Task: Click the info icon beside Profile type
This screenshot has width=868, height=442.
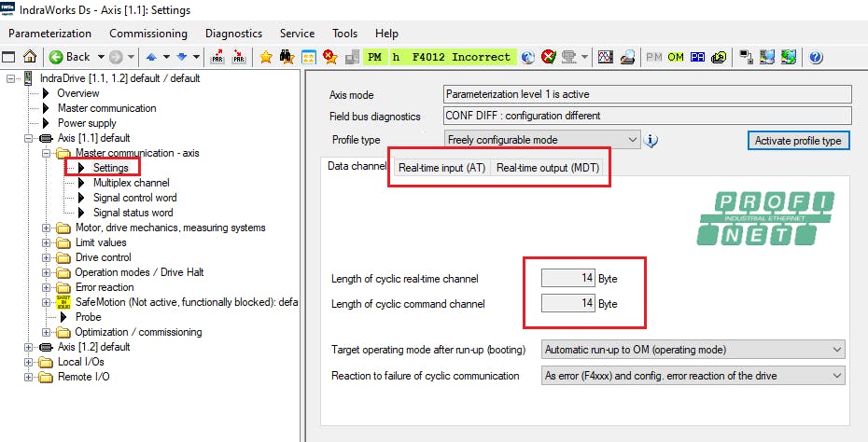Action: [x=651, y=141]
